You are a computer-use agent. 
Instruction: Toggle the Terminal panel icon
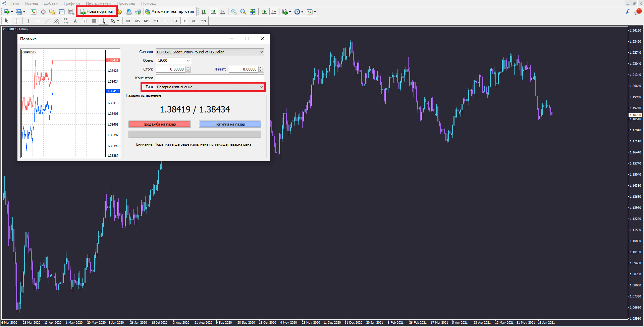62,12
